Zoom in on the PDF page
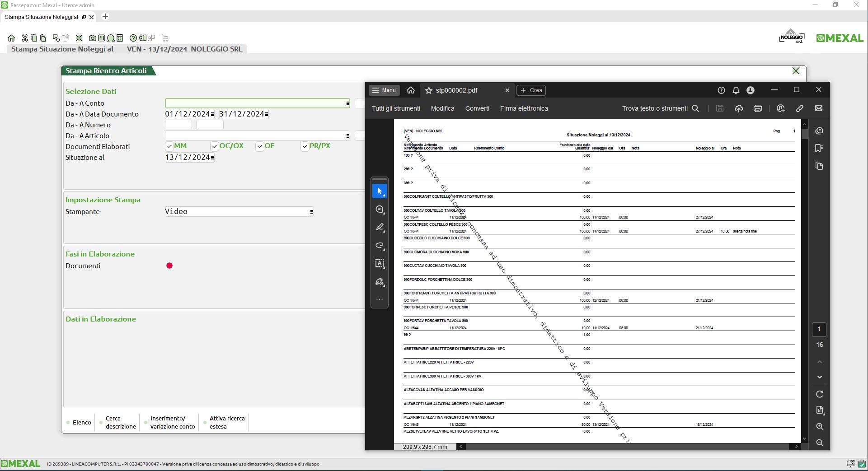Viewport: 868px width, 471px height. pyautogui.click(x=819, y=426)
